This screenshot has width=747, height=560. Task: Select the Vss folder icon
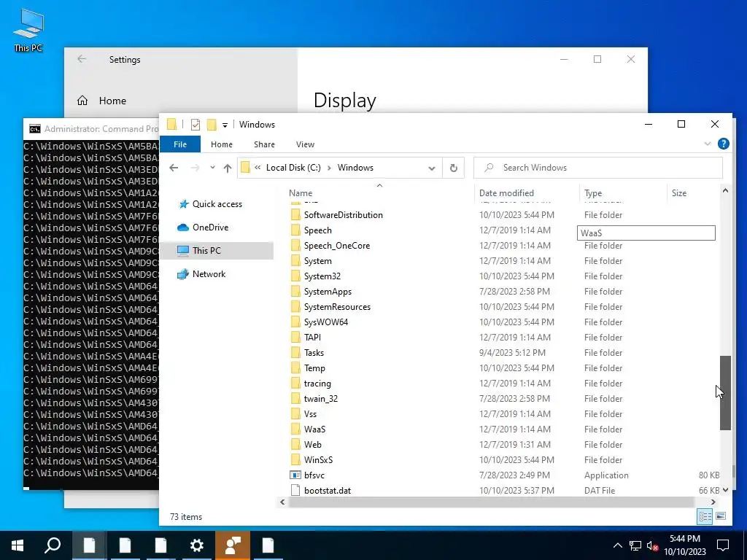295,414
